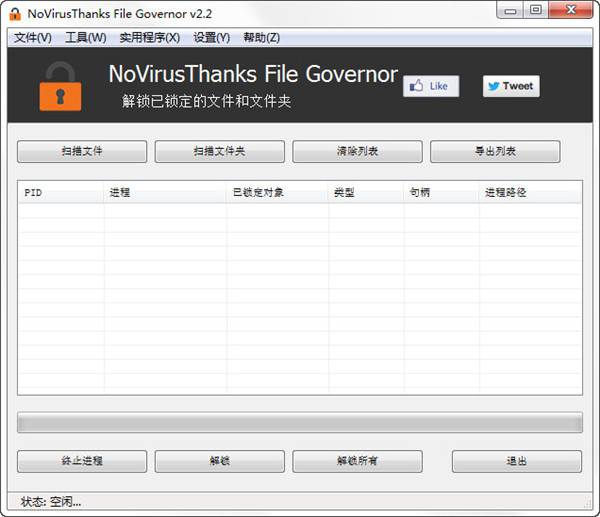Open the 工具(W) menu
Image resolution: width=600 pixels, height=517 pixels.
(x=86, y=38)
